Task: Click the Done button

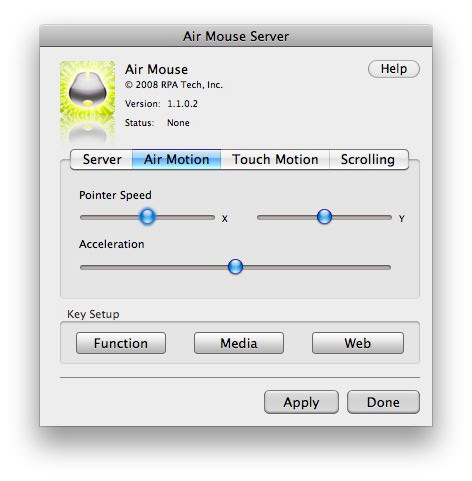Action: point(383,402)
